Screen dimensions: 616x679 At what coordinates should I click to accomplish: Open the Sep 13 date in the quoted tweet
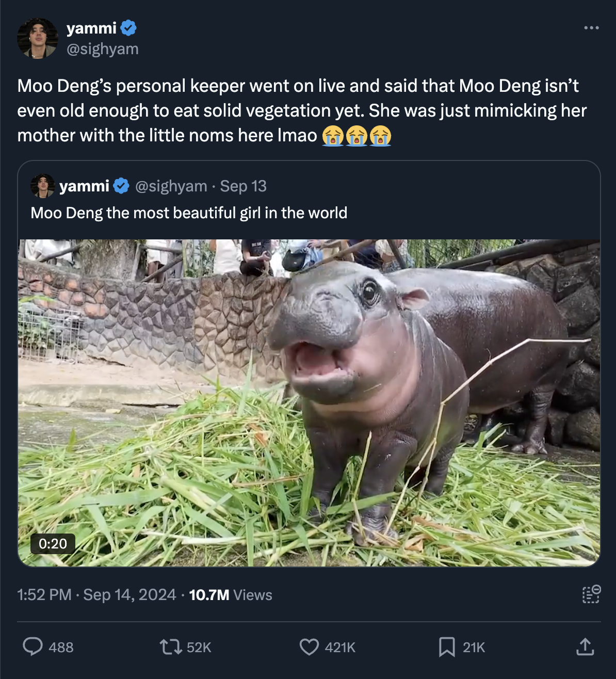click(243, 186)
